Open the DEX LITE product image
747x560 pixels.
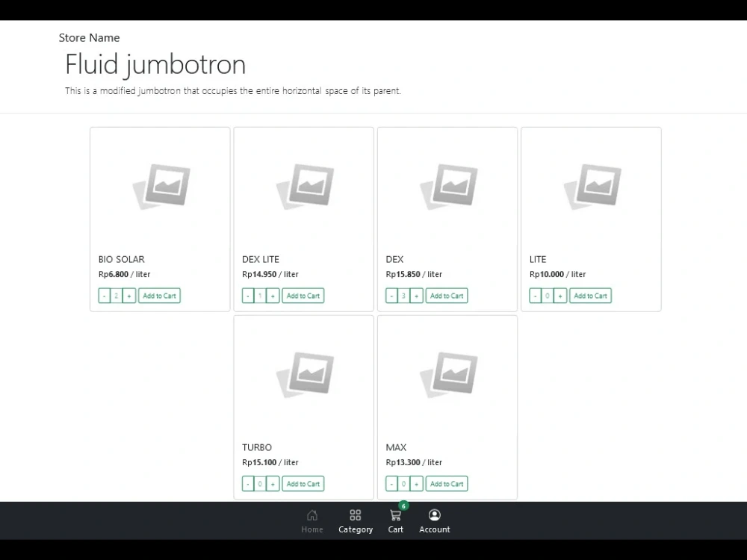coord(305,187)
